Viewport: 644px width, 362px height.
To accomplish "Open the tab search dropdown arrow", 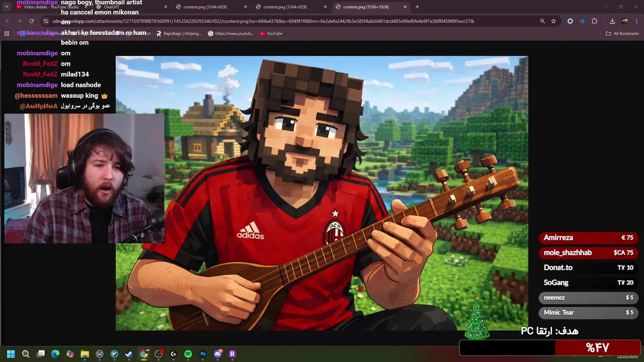I will pos(7,7).
